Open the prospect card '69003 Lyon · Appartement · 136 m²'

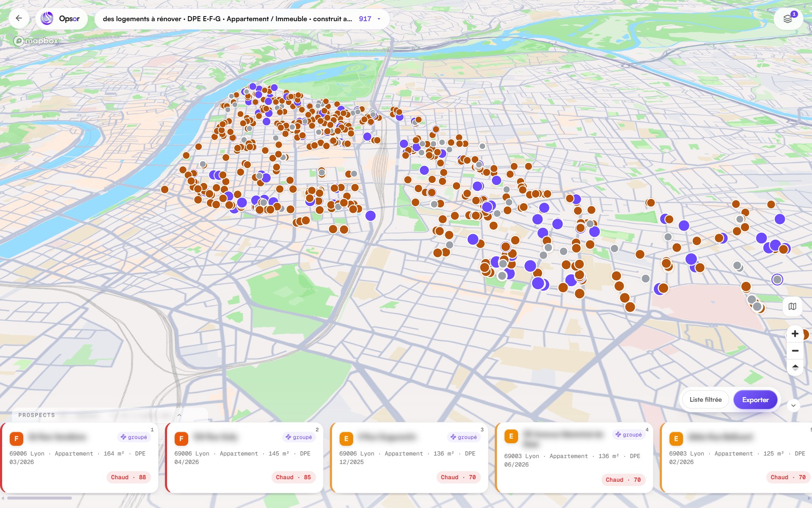click(x=574, y=458)
